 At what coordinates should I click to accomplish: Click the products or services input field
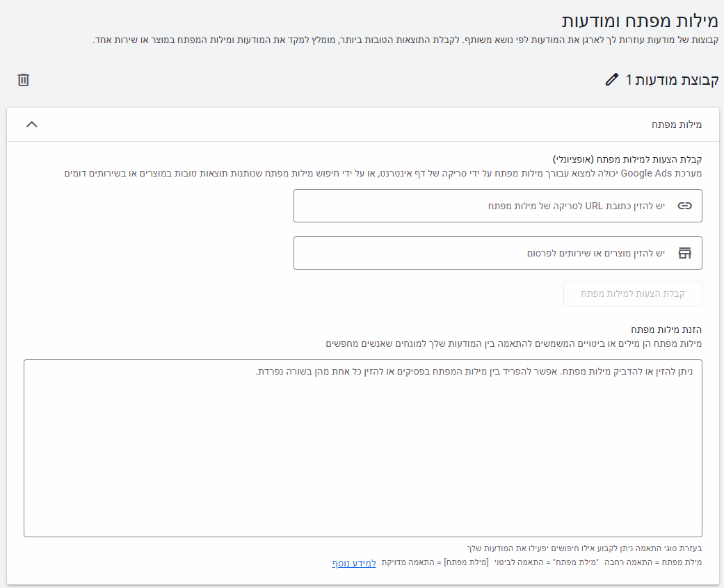[498, 253]
